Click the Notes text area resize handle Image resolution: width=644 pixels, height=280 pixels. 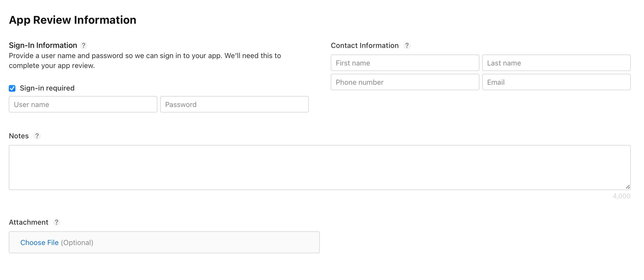[x=628, y=187]
